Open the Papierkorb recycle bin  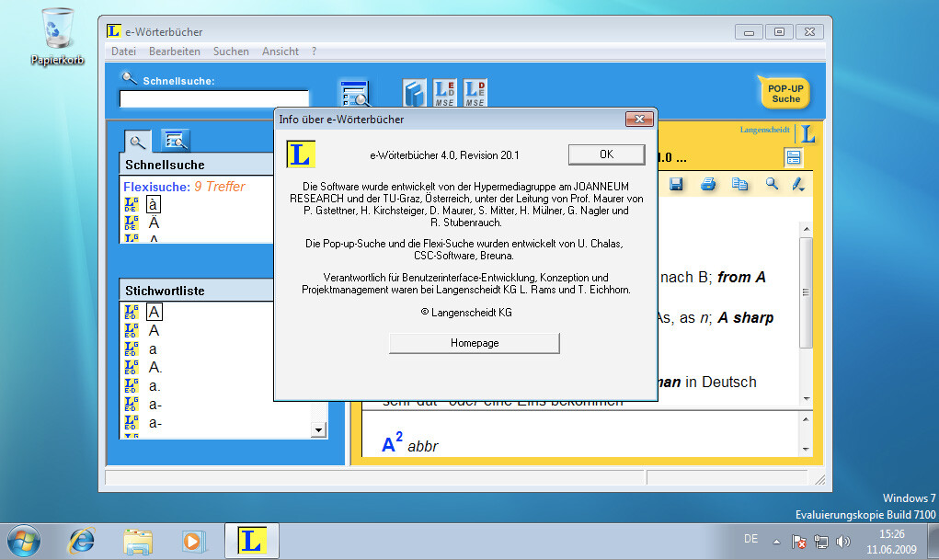pyautogui.click(x=58, y=36)
